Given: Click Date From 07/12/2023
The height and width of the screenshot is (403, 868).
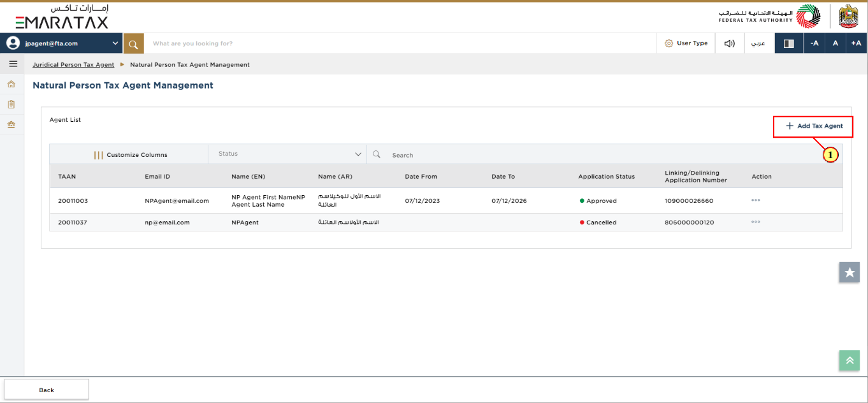Looking at the screenshot, I should pyautogui.click(x=423, y=201).
